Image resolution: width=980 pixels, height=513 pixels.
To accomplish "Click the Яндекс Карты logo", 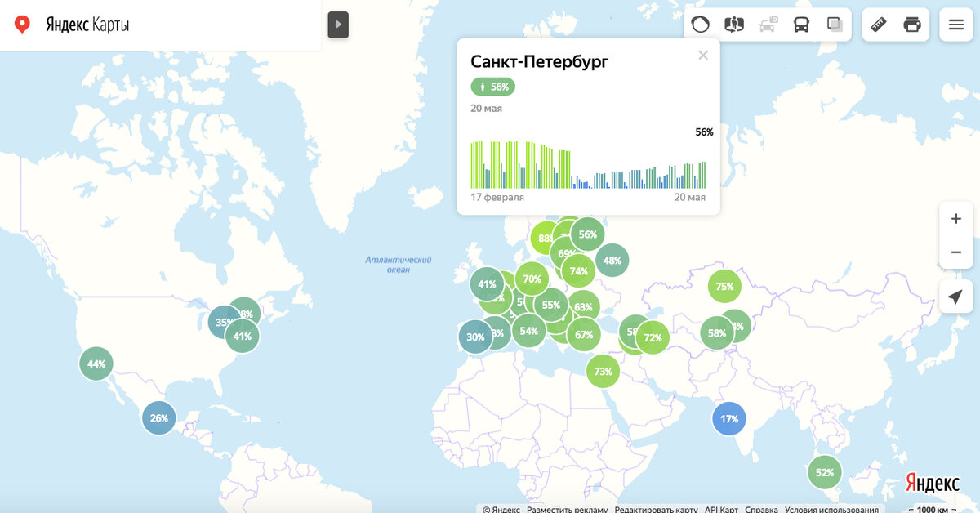I will (x=87, y=25).
